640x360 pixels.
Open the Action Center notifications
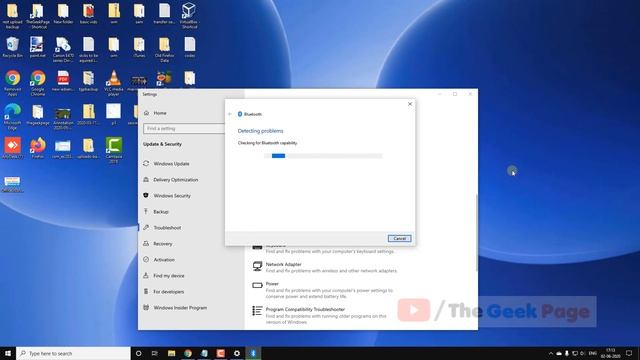[x=629, y=353]
